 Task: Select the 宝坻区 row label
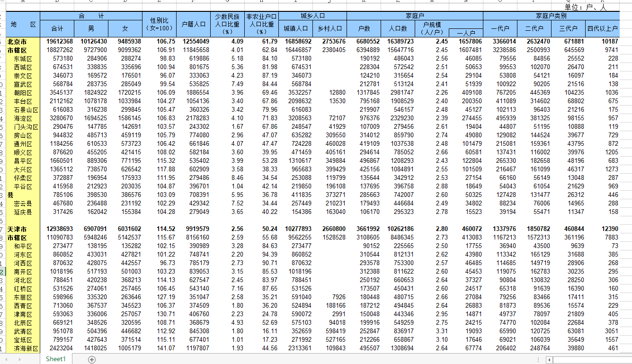(x=23, y=340)
